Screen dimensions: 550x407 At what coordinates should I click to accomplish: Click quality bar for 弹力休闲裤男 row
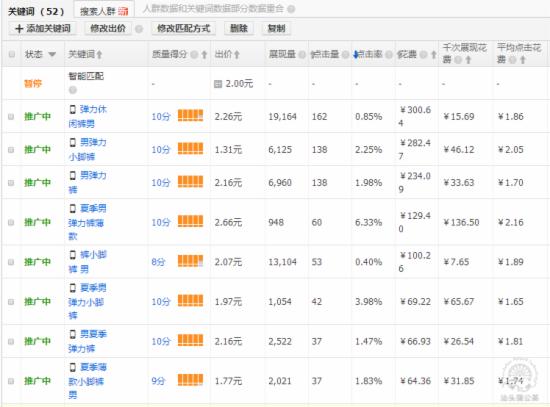(190, 115)
